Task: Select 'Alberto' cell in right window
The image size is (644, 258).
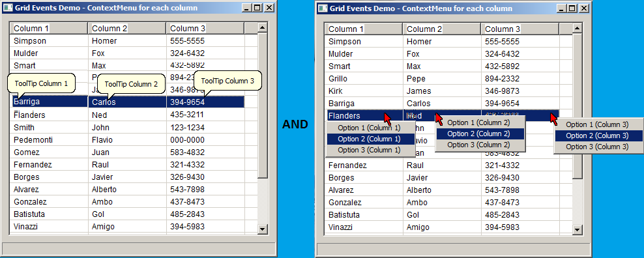Action: (441, 190)
